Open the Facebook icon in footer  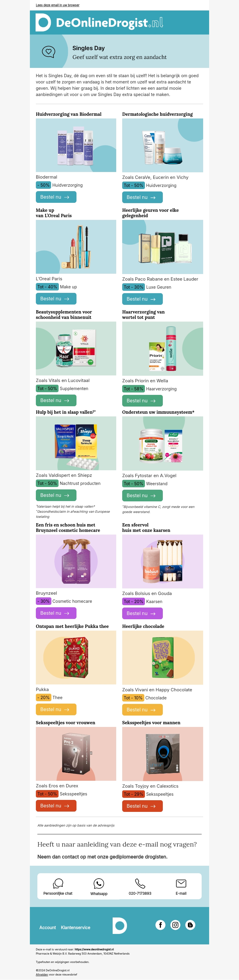coord(160,925)
